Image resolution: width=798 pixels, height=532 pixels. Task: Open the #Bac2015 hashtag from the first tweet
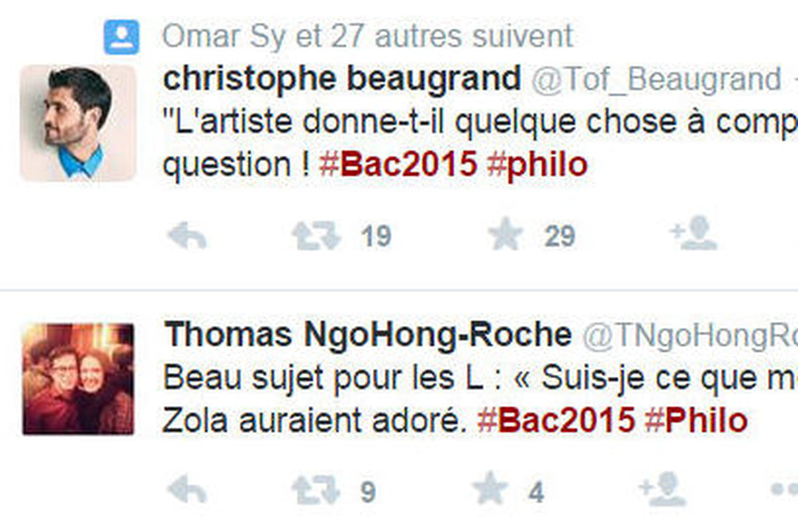tap(401, 164)
